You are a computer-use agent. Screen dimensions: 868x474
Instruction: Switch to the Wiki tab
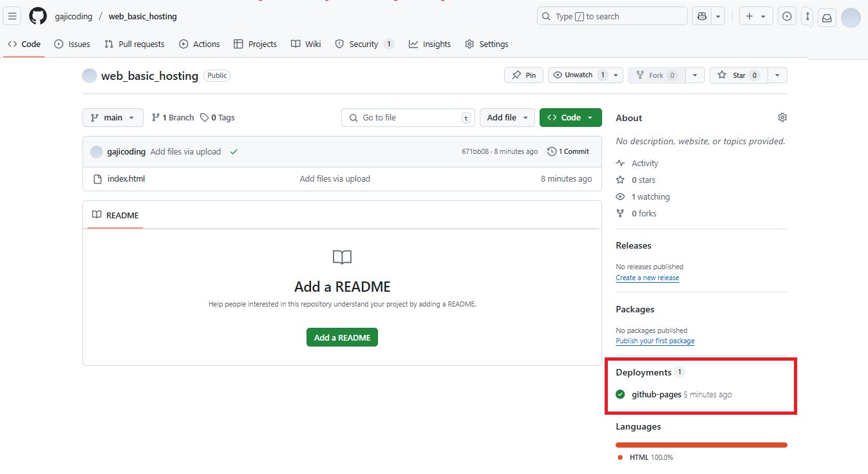[x=306, y=44]
